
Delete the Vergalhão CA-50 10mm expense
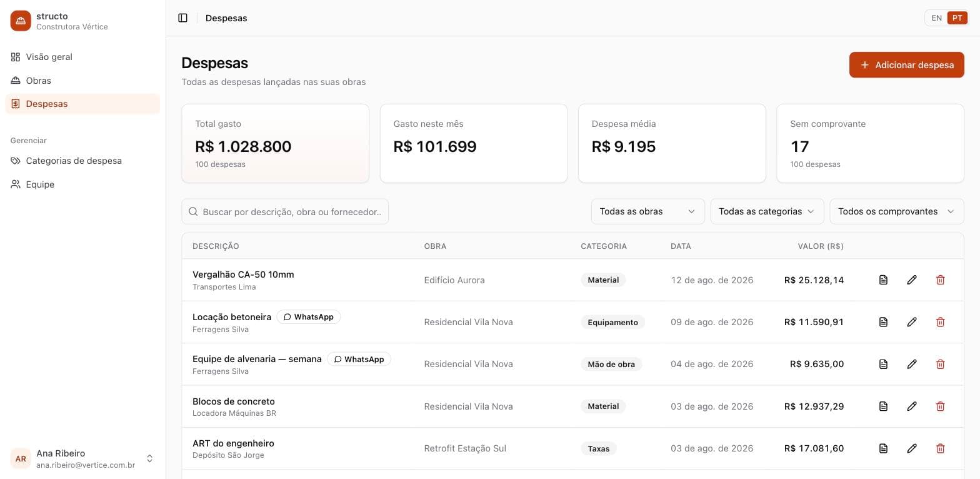point(940,280)
